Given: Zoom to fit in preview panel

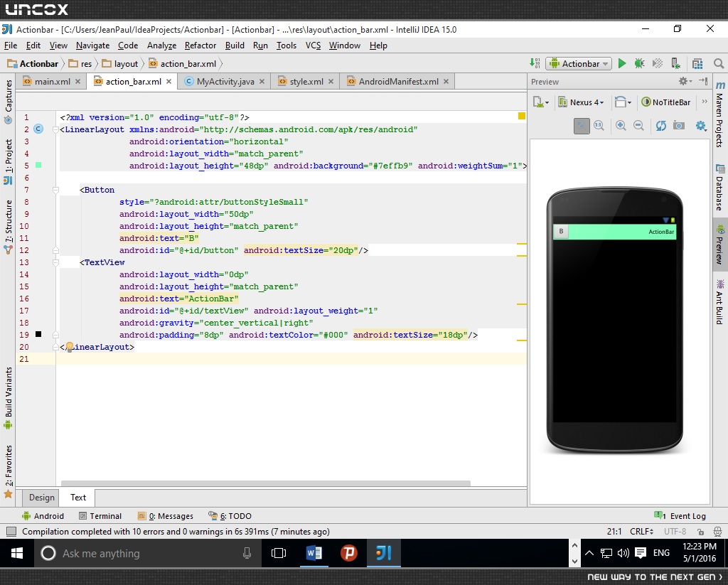Looking at the screenshot, I should pos(582,126).
